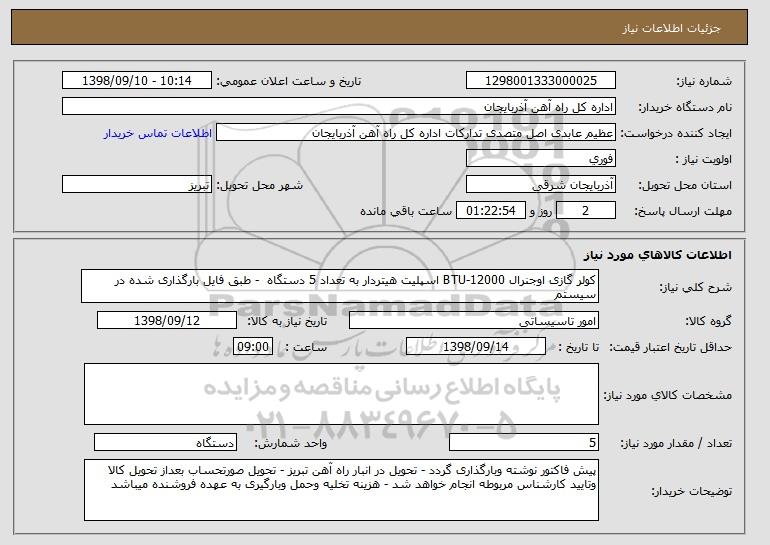770x545 pixels.
Task: Click the label شهر محل تحویل
Action: click(x=260, y=186)
